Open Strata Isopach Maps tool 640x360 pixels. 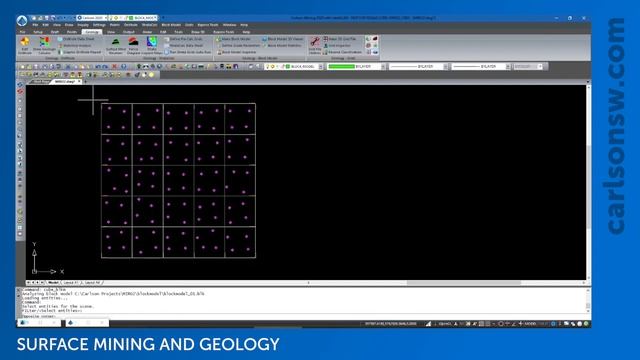[152, 45]
